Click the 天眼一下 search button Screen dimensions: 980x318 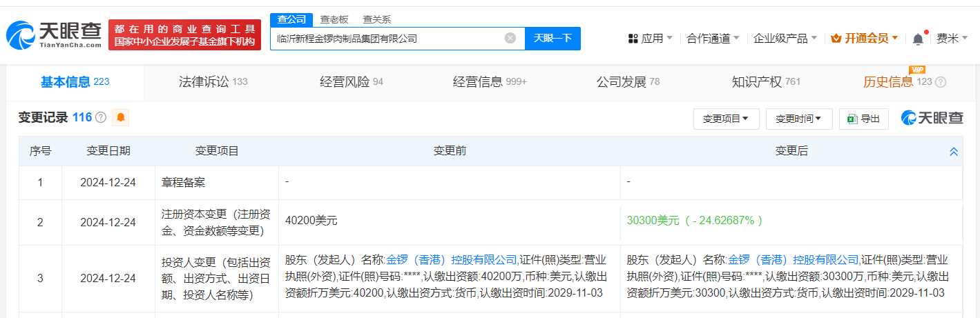pyautogui.click(x=553, y=39)
